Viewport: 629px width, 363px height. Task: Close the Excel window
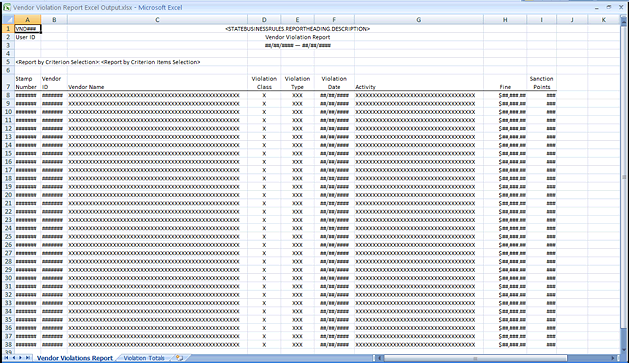click(621, 7)
